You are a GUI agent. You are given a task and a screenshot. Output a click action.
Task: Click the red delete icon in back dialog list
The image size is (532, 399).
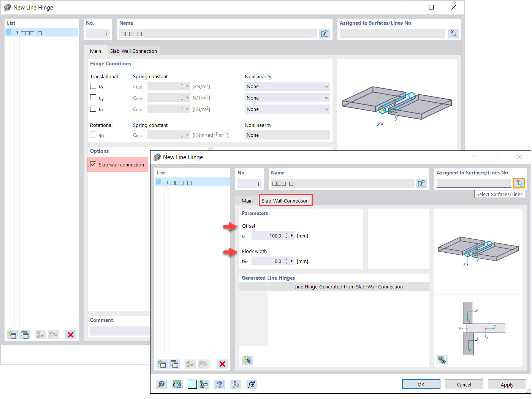(x=71, y=335)
